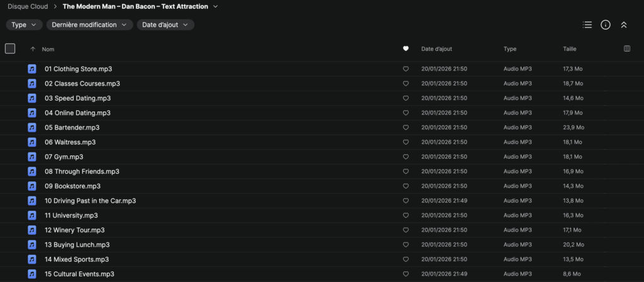Tick the select-all checkbox in header
Image resolution: width=644 pixels, height=282 pixels.
click(x=10, y=48)
